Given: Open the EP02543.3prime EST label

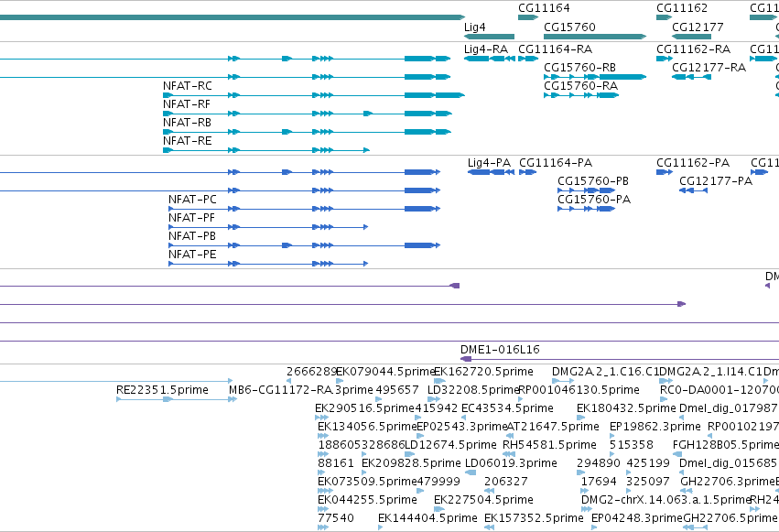Looking at the screenshot, I should point(462,427).
